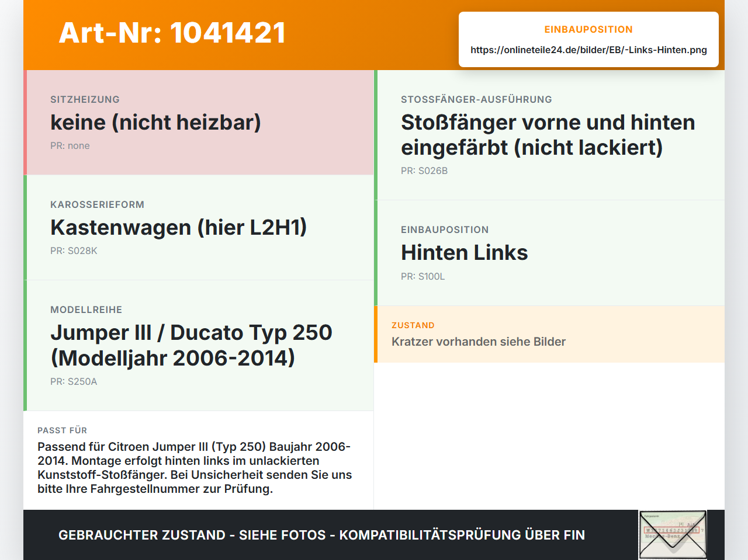The height and width of the screenshot is (560, 748).
Task: Click the KAROSSERIEFORM section label
Action: click(97, 204)
